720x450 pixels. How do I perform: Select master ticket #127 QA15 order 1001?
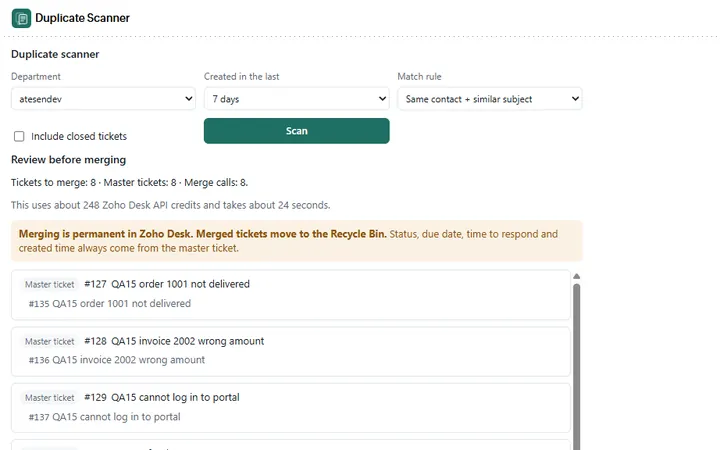(167, 284)
